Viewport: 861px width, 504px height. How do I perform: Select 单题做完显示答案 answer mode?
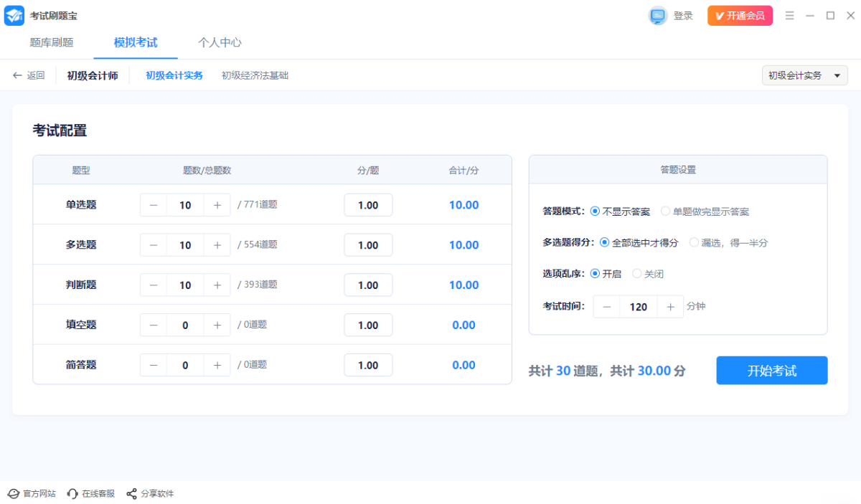705,211
